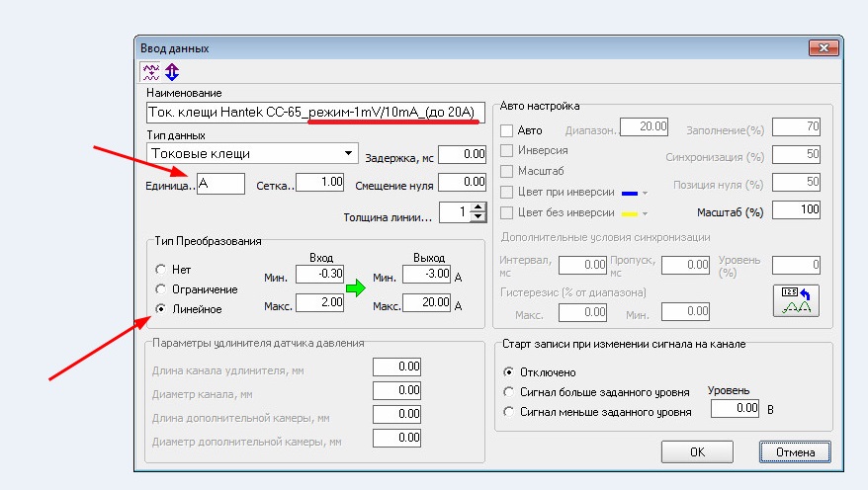Screen dimensions: 868x490
Task: Click the Диапазон value field
Action: 644,126
